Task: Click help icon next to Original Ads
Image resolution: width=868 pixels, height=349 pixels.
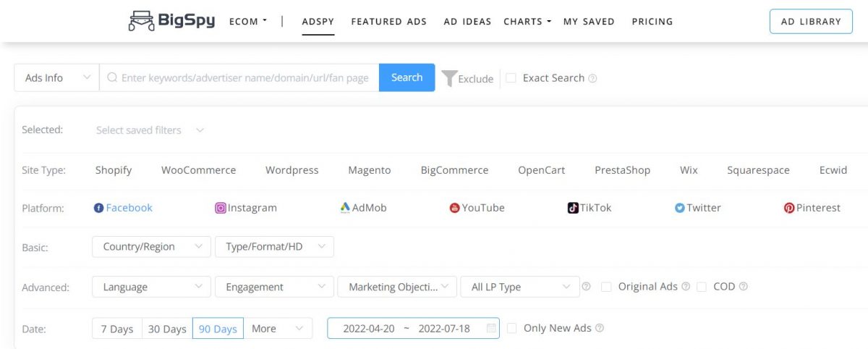Action: pyautogui.click(x=686, y=287)
